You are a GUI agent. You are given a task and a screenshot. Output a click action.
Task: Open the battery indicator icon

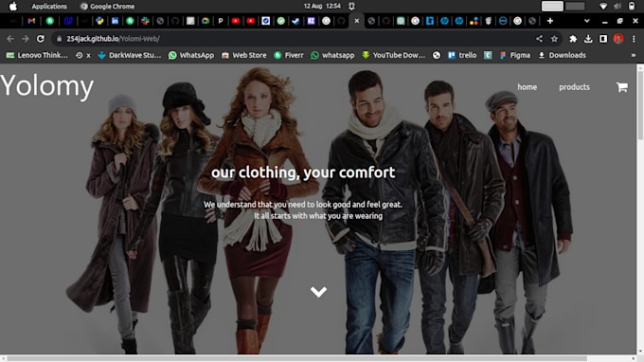(632, 7)
